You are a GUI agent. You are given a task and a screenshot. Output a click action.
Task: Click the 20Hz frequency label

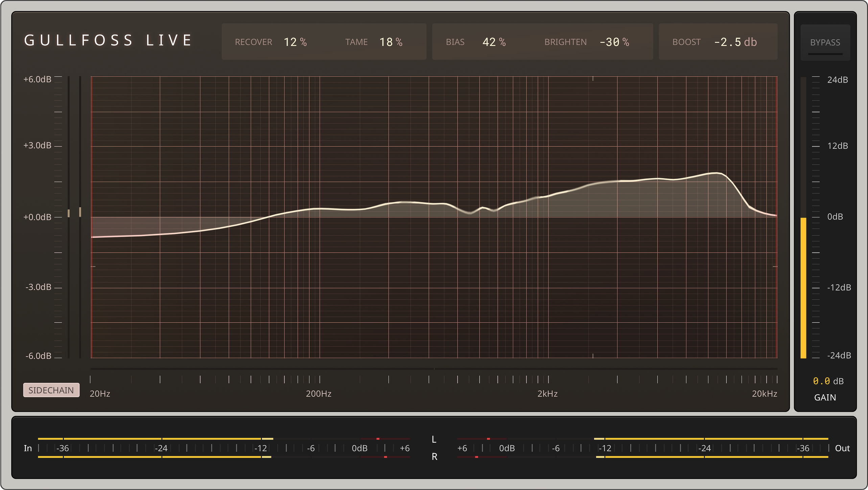(99, 394)
